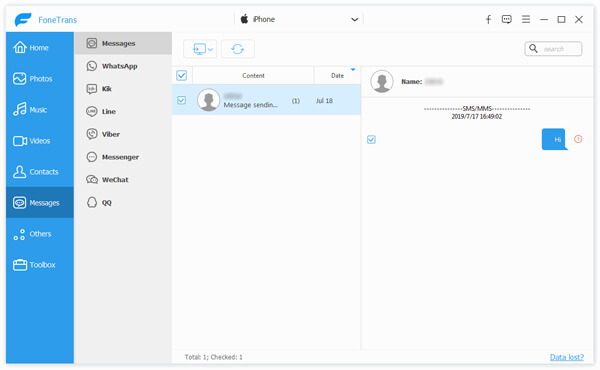Select the Messages category in submenu
This screenshot has height=370, width=600.
click(x=123, y=43)
